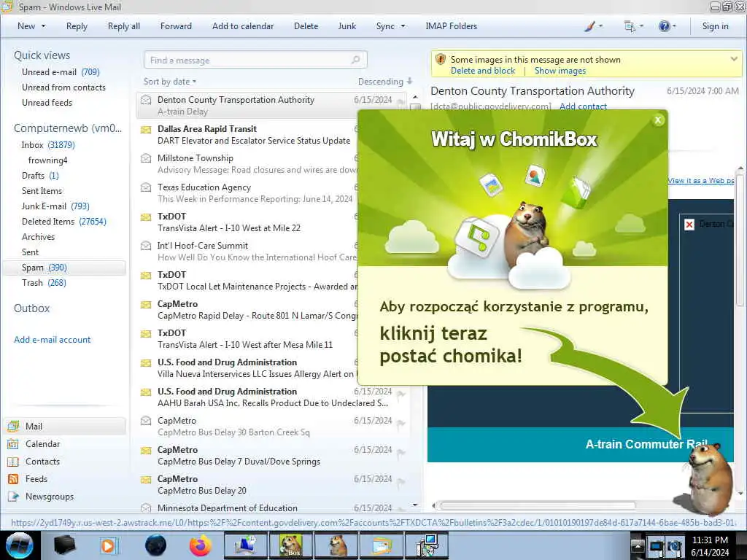Click the Sign in button

(715, 26)
